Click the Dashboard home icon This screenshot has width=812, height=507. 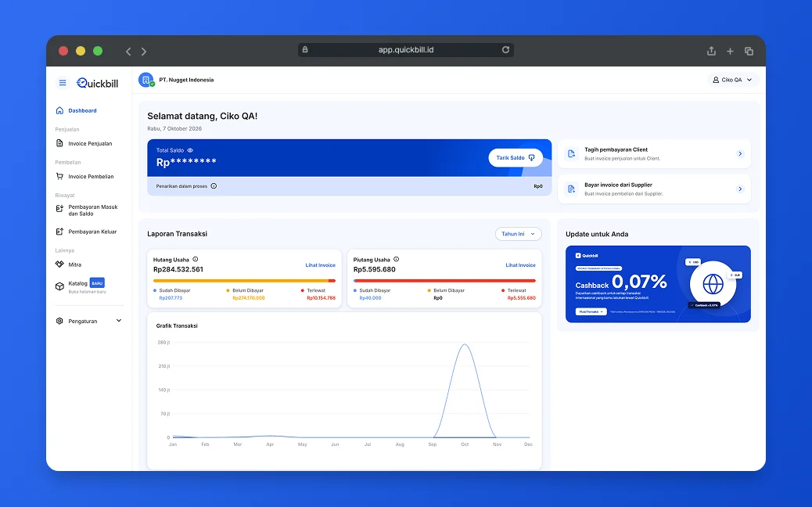click(x=59, y=110)
